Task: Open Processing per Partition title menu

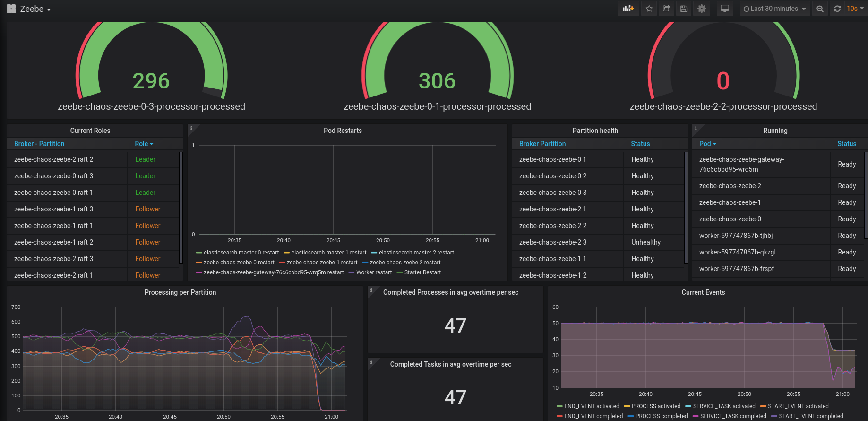Action: point(180,292)
